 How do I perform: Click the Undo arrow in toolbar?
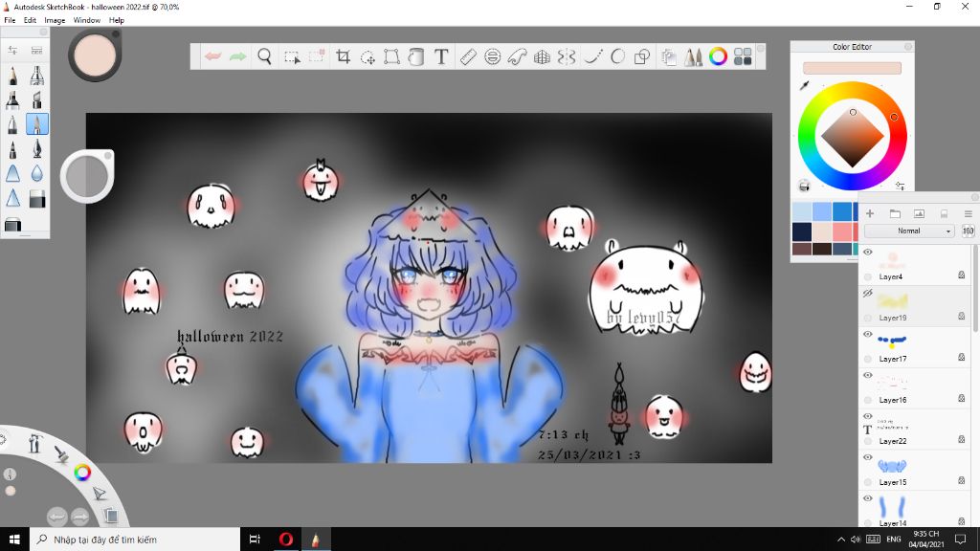pyautogui.click(x=213, y=56)
